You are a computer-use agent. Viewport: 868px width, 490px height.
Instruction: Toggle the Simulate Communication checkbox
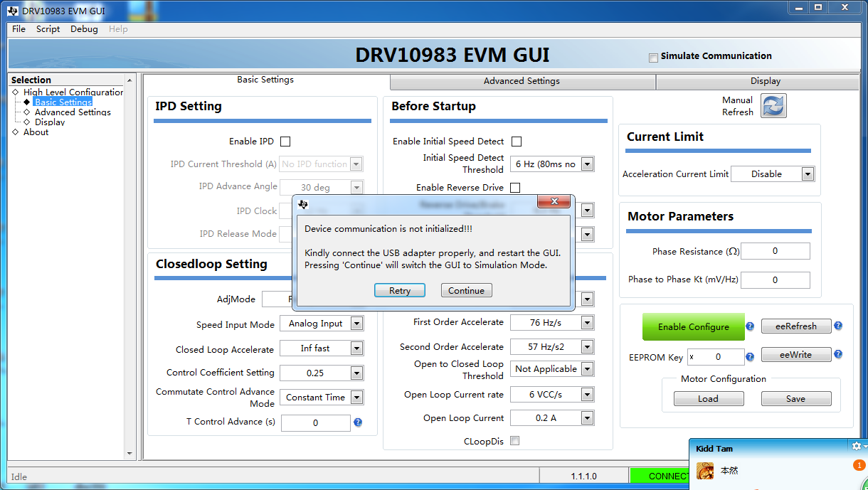pyautogui.click(x=653, y=58)
